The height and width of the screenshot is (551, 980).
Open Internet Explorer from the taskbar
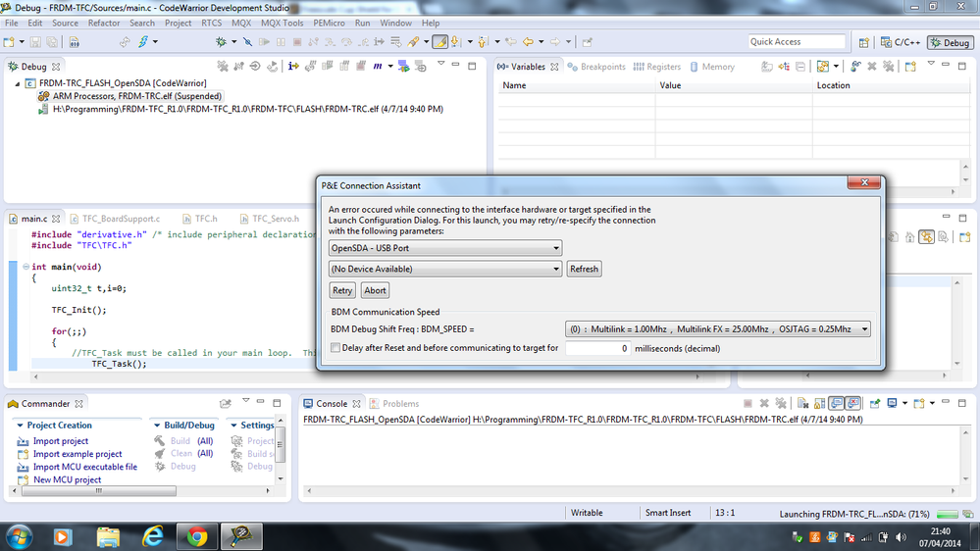(152, 536)
